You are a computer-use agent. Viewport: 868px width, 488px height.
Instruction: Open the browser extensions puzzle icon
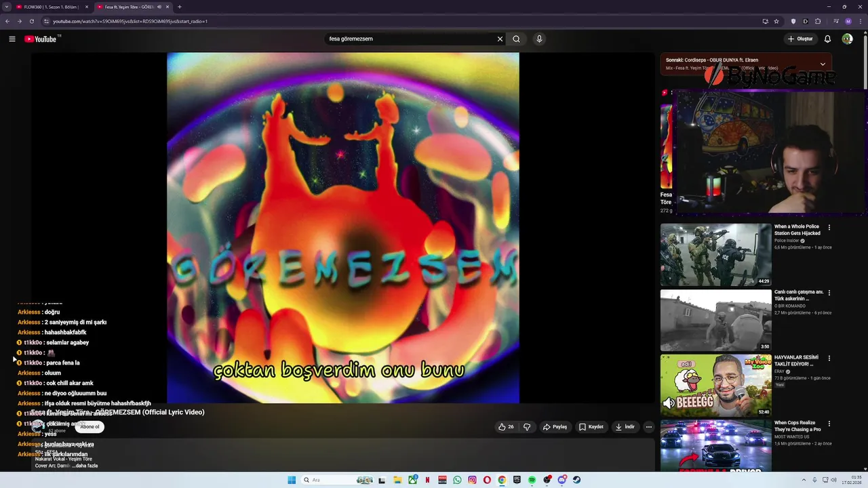coord(818,21)
